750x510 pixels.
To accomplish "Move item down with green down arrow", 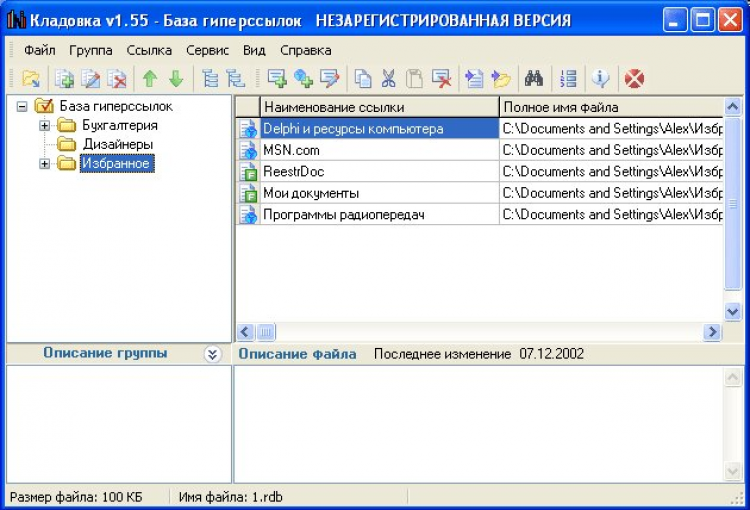I will point(176,78).
